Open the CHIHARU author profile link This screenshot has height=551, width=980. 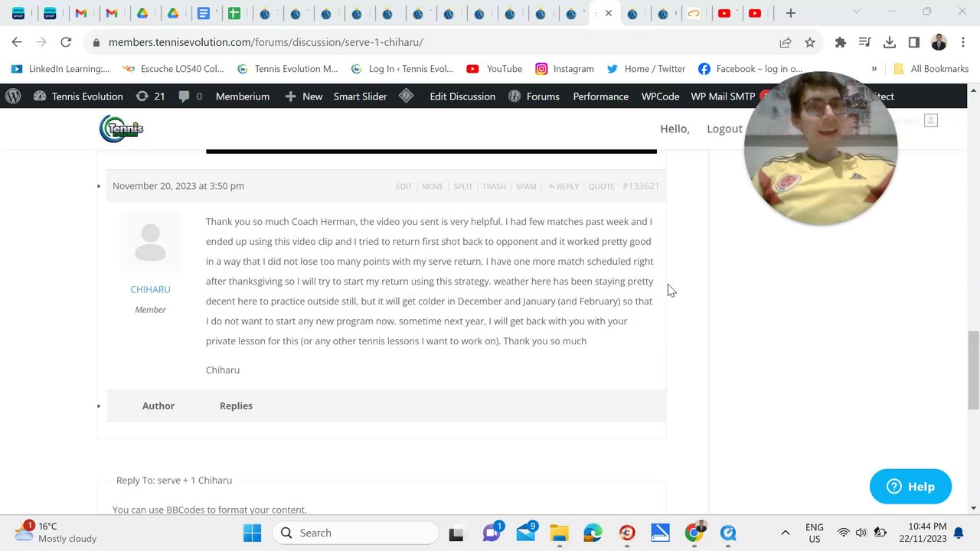(150, 289)
